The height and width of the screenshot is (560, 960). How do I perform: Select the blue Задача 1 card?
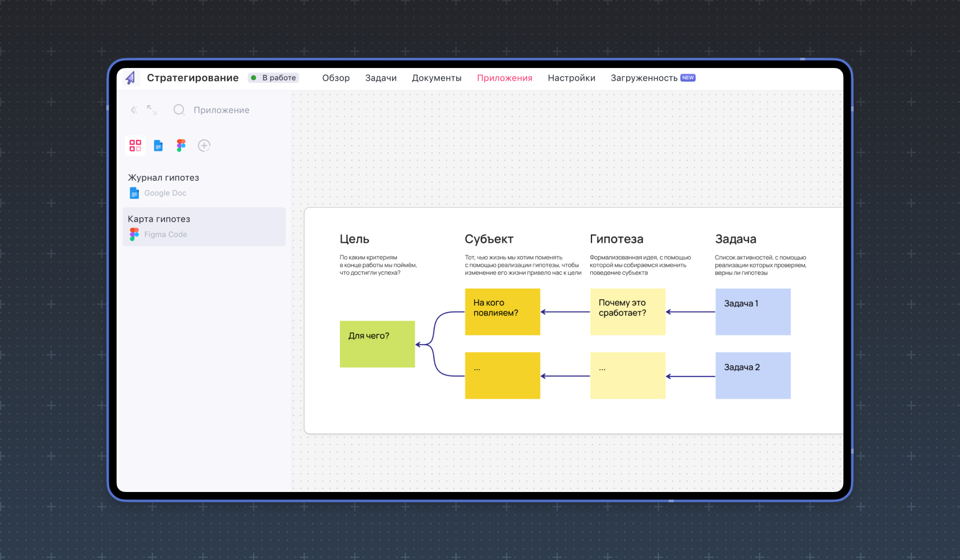753,311
